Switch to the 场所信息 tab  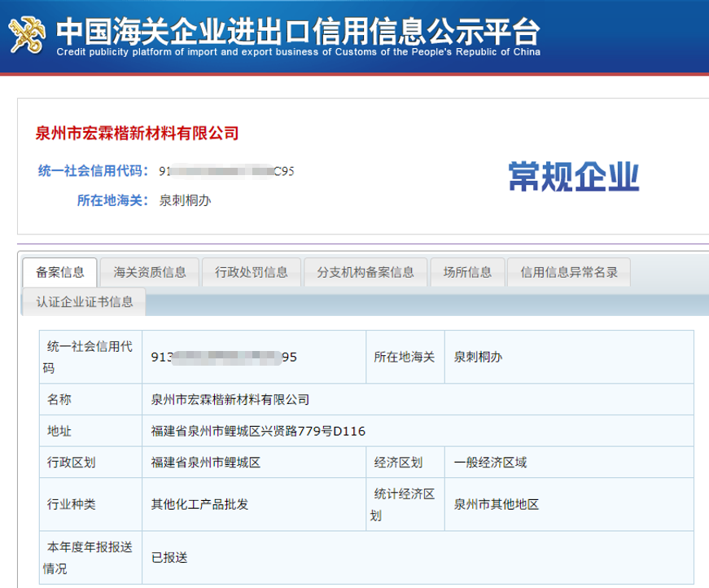467,272
